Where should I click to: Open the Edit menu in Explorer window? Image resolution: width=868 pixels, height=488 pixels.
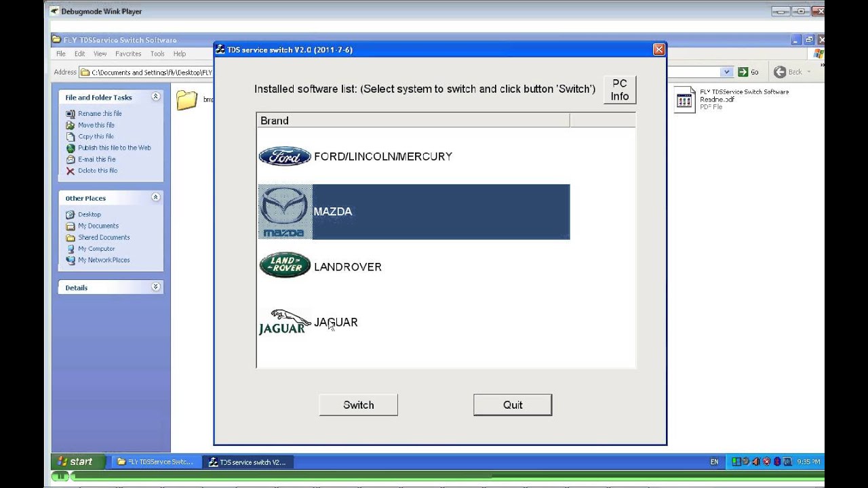[80, 54]
